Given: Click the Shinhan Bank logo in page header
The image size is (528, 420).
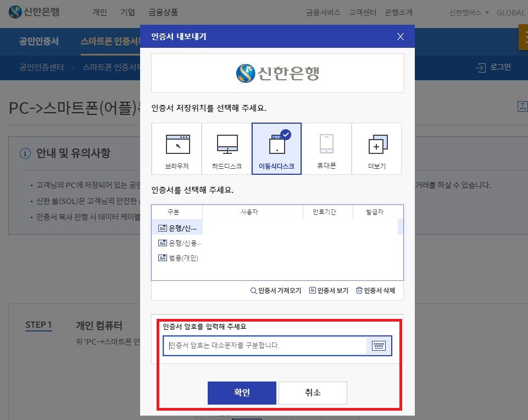Looking at the screenshot, I should tap(34, 12).
